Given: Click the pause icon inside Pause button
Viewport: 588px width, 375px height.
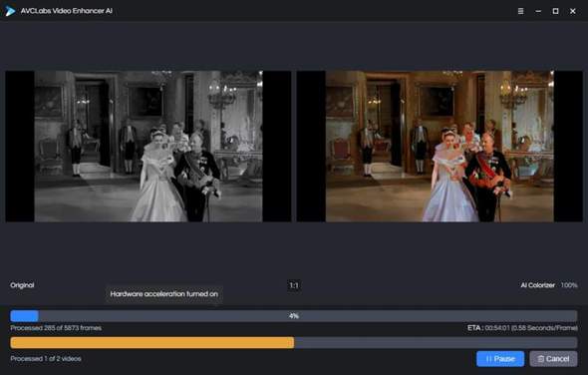Looking at the screenshot, I should click(488, 359).
